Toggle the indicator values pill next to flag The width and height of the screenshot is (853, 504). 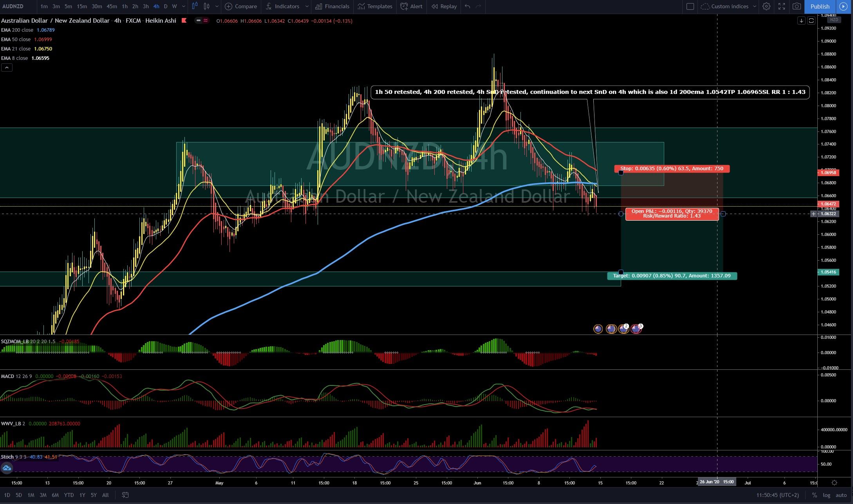(x=202, y=21)
